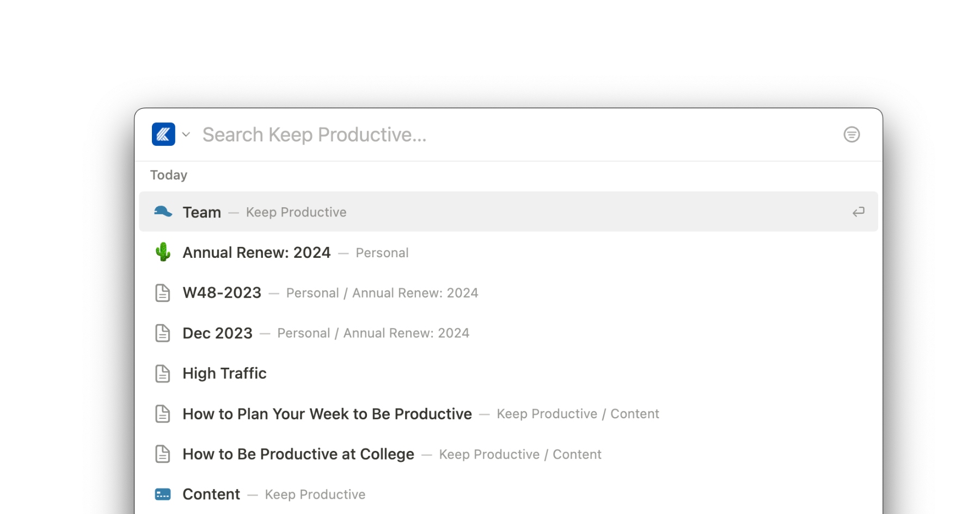Open How to Plan Your Week to Be Productive
Screen dimensions: 980x514
tap(327, 413)
